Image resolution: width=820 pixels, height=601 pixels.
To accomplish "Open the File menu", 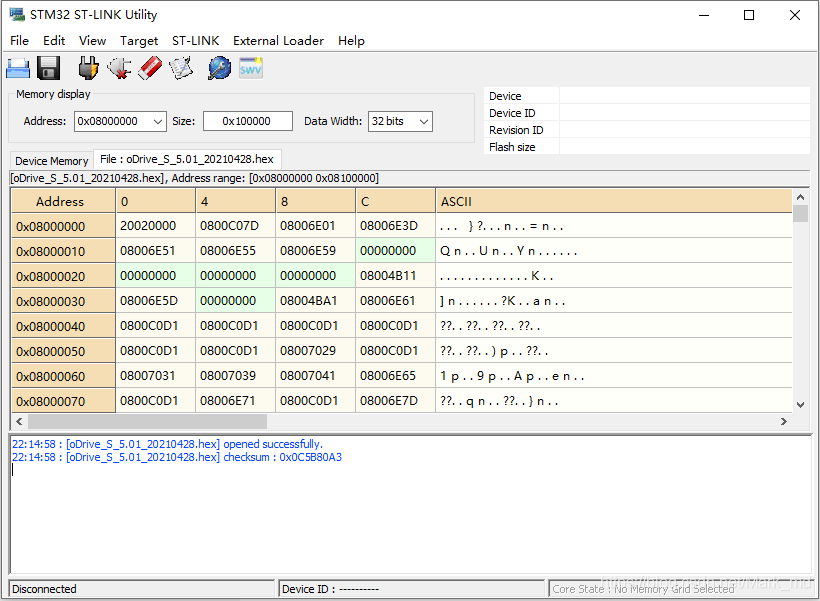I will (x=19, y=41).
